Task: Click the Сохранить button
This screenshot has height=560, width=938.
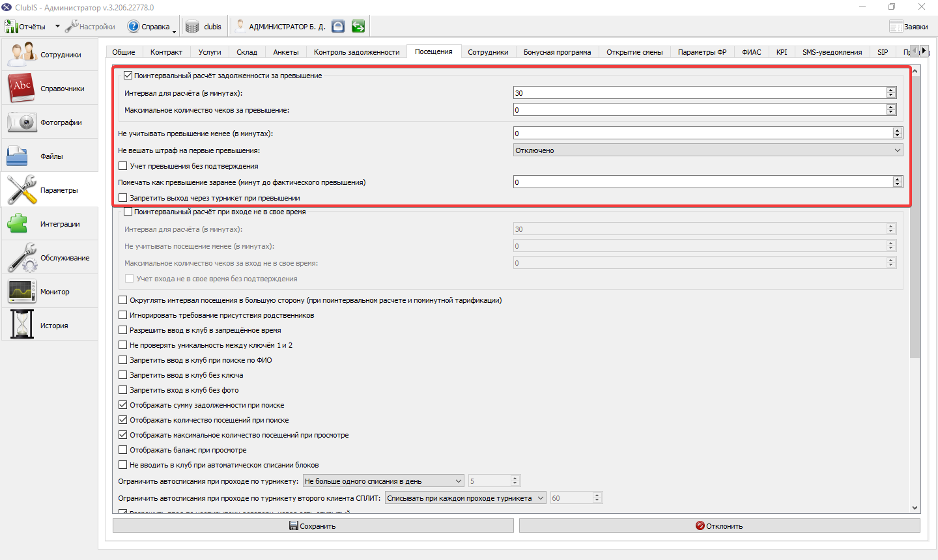Action: click(x=313, y=525)
